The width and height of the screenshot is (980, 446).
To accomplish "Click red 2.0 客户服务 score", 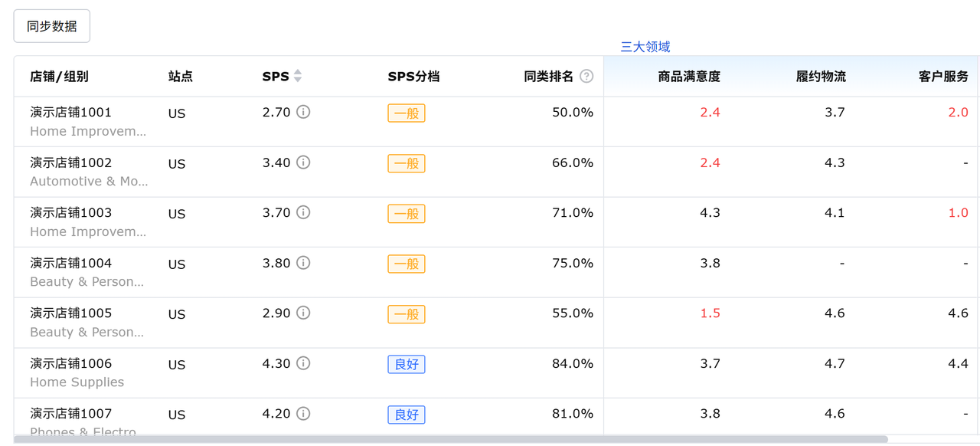I will tap(959, 113).
